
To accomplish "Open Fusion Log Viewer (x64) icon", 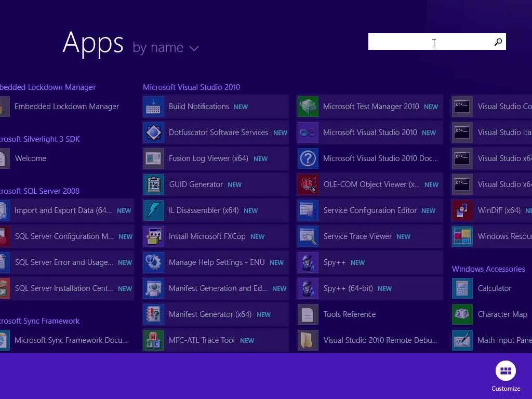I will tap(153, 158).
